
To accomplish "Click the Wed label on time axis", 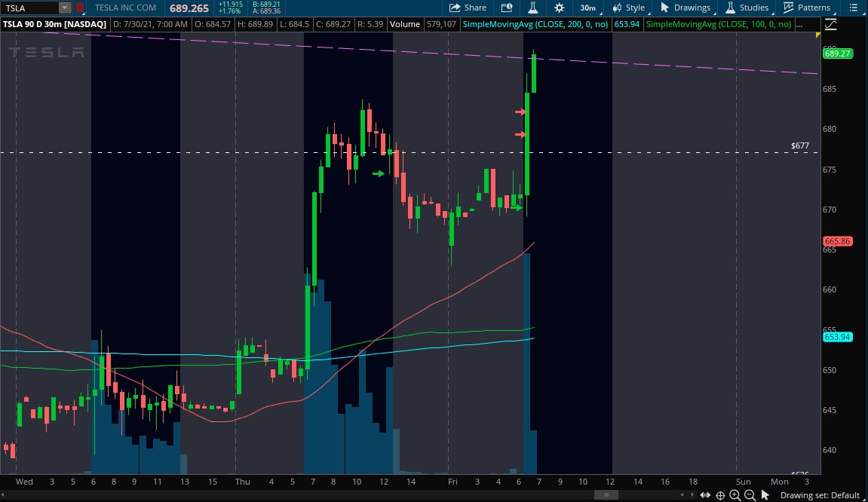I will (24, 482).
